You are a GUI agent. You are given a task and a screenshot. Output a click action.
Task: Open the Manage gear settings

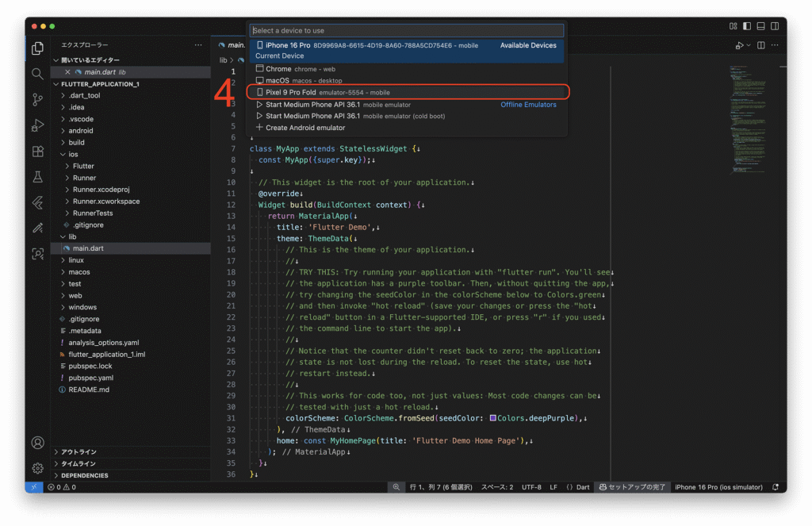pyautogui.click(x=37, y=468)
